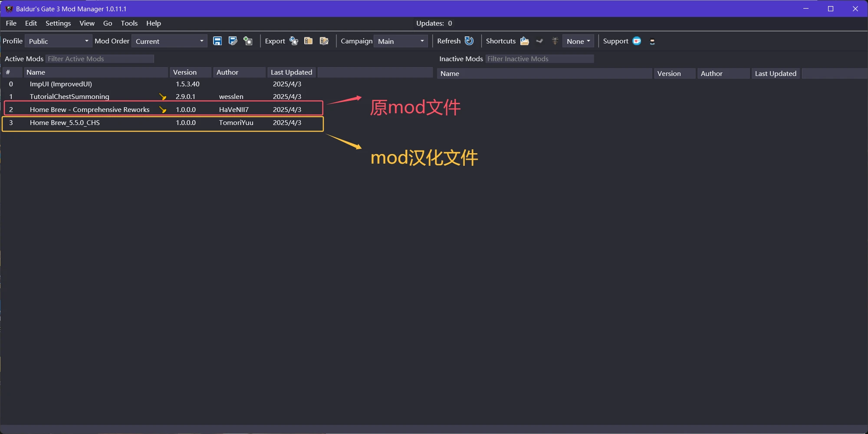Maximize the Mod Manager window
This screenshot has height=434, width=868.
[831, 9]
